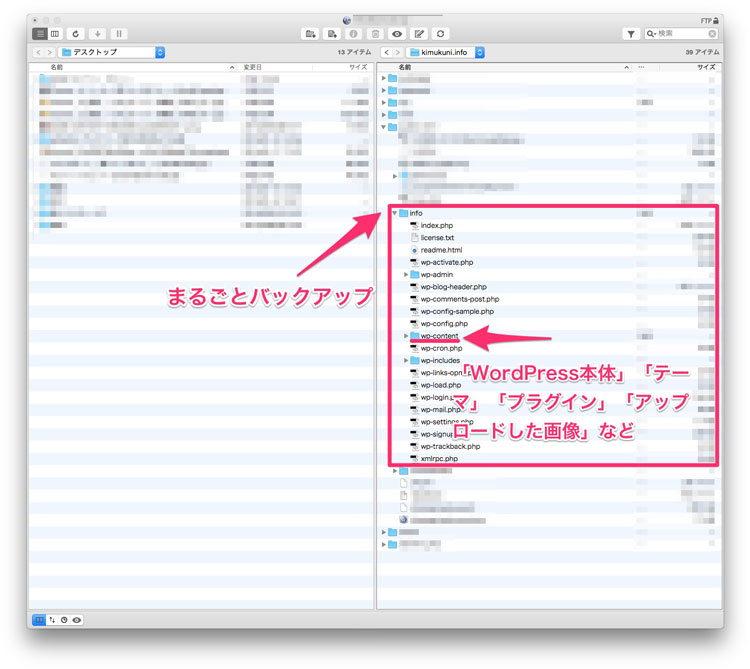
Task: Sort left pane by 名前 column
Action: (x=134, y=67)
